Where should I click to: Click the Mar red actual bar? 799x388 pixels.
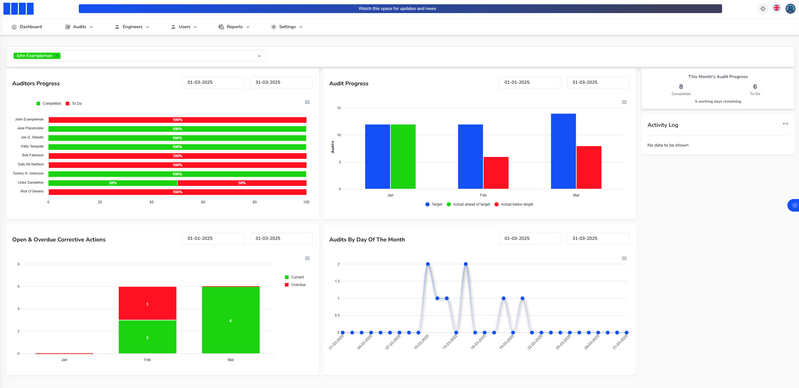[589, 168]
